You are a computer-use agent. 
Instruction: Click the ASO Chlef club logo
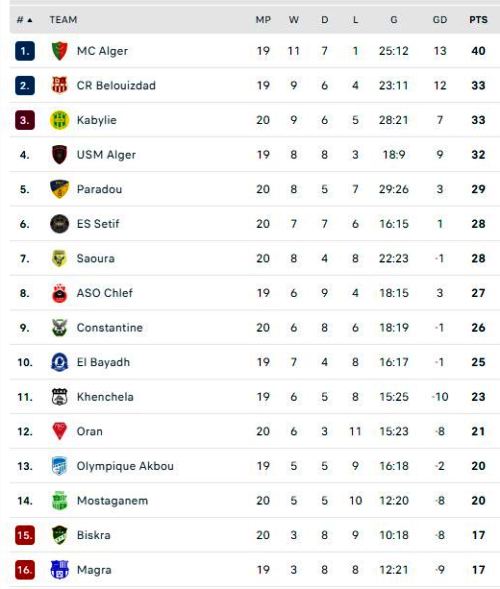tap(59, 293)
